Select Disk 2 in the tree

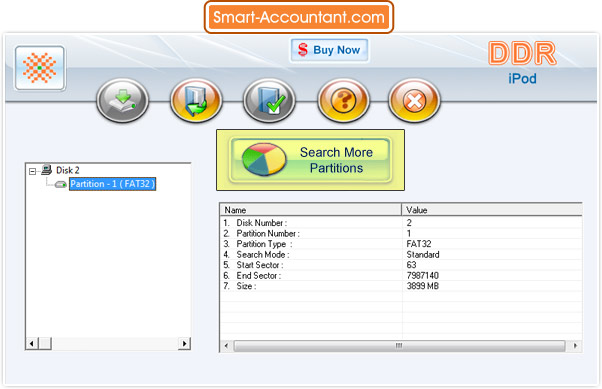68,170
